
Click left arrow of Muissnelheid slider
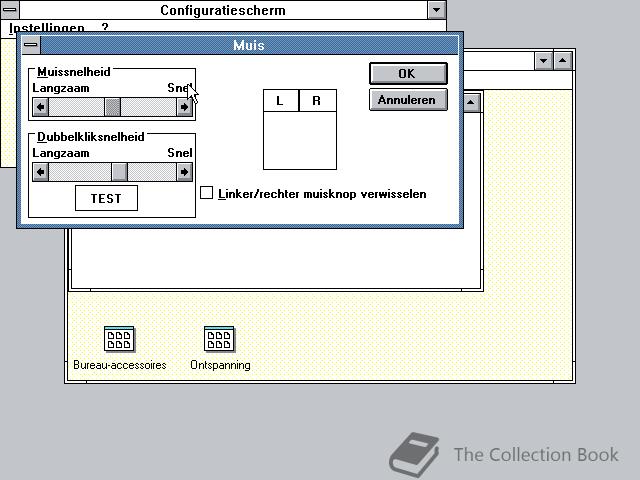pos(40,107)
